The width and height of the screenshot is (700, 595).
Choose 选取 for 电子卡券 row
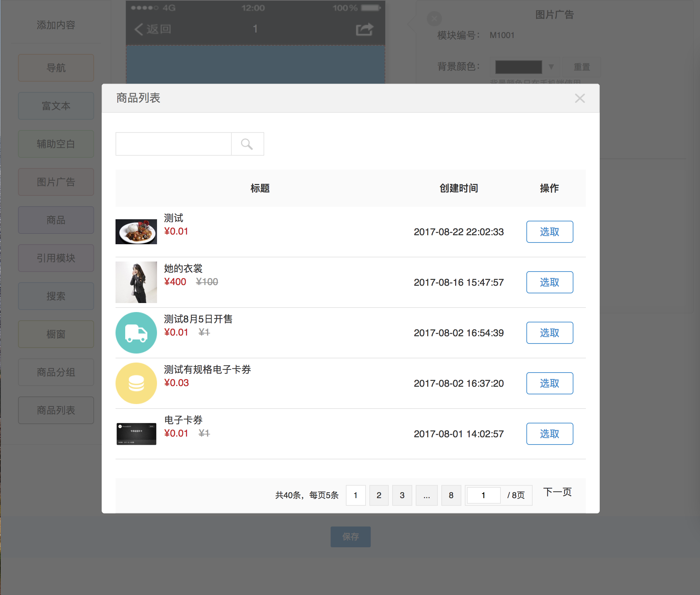tap(550, 434)
